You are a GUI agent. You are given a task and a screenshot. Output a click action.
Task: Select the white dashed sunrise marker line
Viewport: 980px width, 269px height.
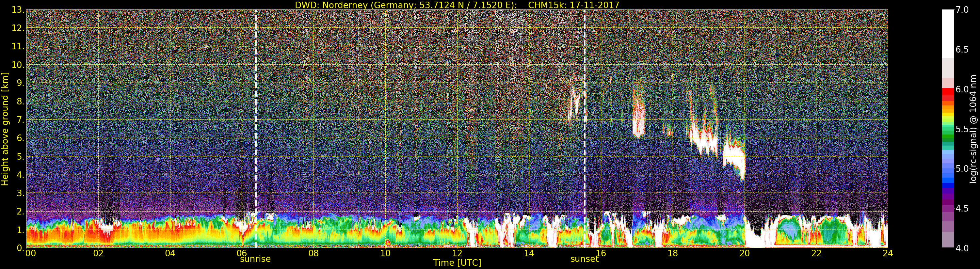pos(256,129)
